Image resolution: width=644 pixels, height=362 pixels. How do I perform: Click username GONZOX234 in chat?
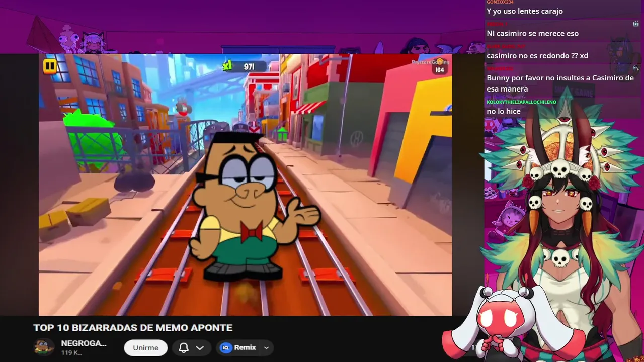(x=500, y=2)
